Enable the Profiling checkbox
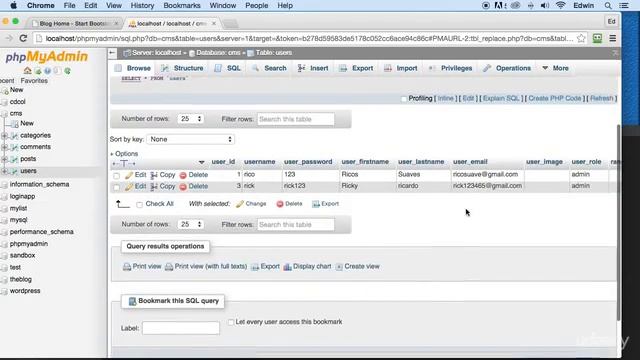The image size is (640, 360). [404, 99]
